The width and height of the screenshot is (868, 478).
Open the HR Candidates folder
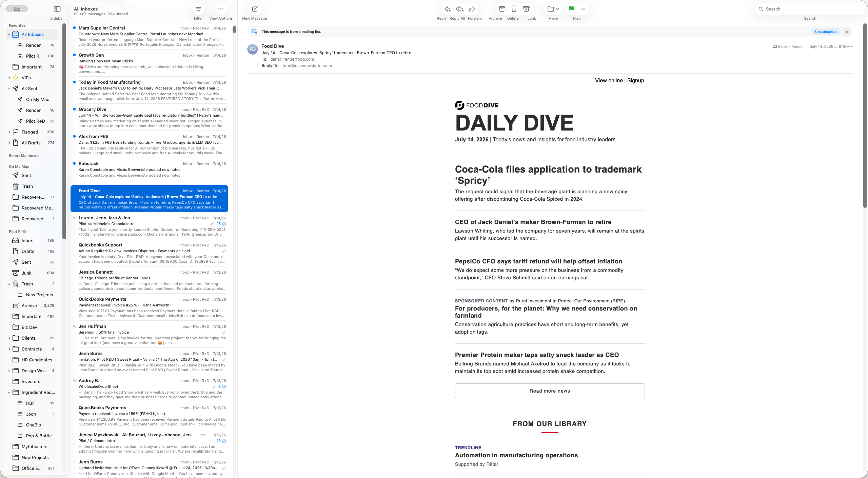[x=32, y=360]
